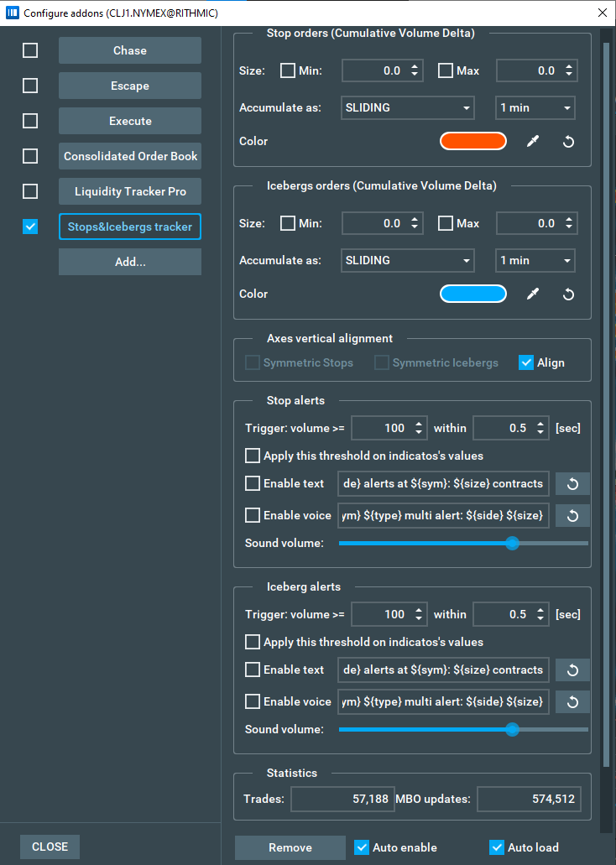616x865 pixels.
Task: Click the eyedropper icon for Icebergs orders color
Action: point(532,294)
